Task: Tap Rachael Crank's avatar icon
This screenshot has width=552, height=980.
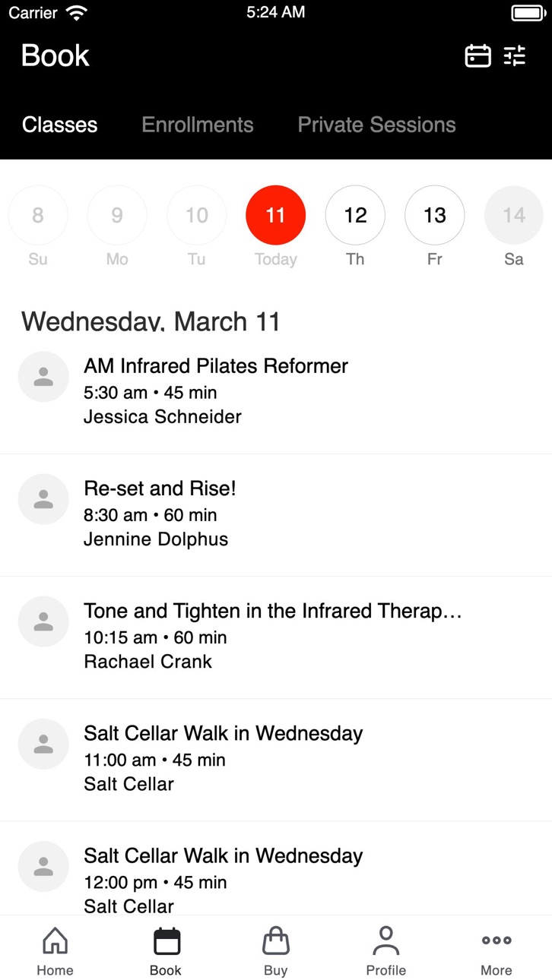Action: (x=43, y=621)
